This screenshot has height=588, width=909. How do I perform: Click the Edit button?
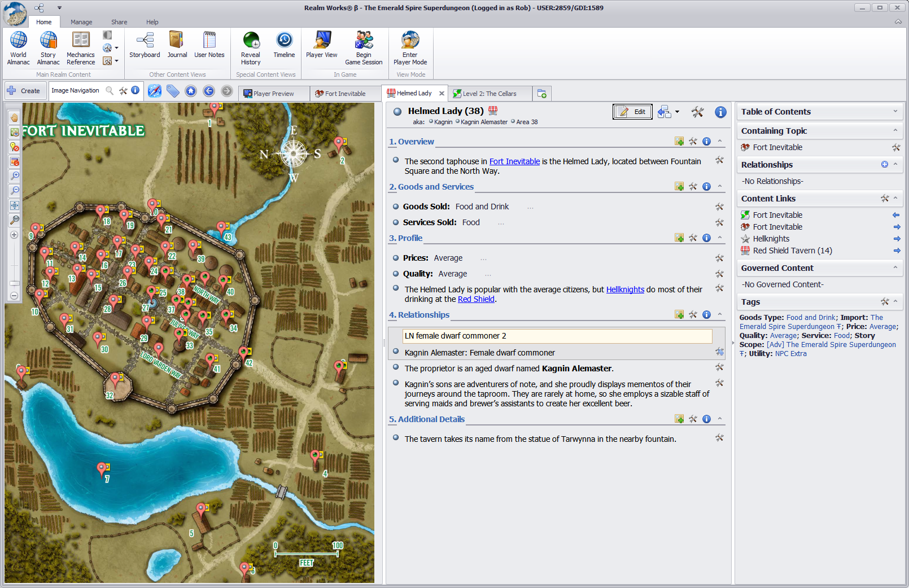pos(632,112)
